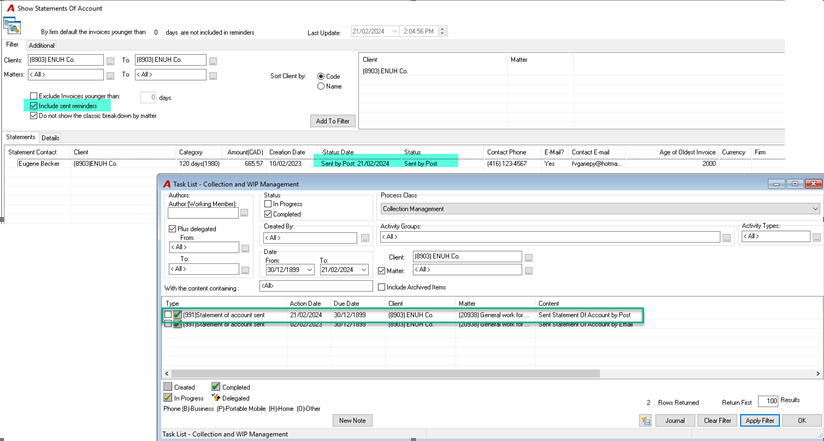Uncheck the Completed status checkbox
The height and width of the screenshot is (441, 824).
click(x=268, y=214)
